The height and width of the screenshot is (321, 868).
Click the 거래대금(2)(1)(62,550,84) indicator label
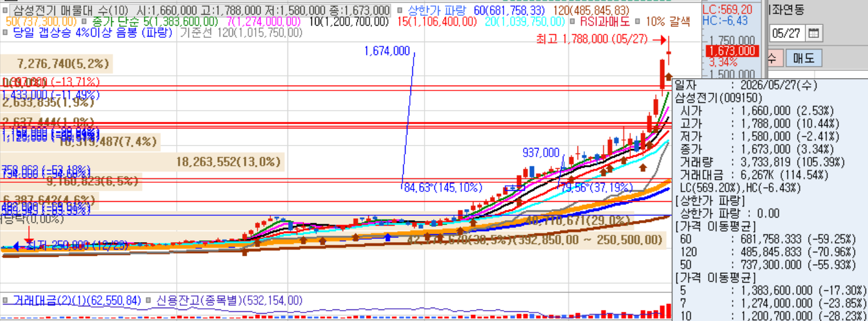pyautogui.click(x=76, y=301)
